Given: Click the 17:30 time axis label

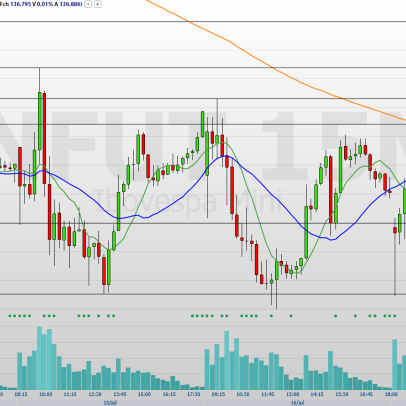Looking at the screenshot, I should (x=194, y=394).
